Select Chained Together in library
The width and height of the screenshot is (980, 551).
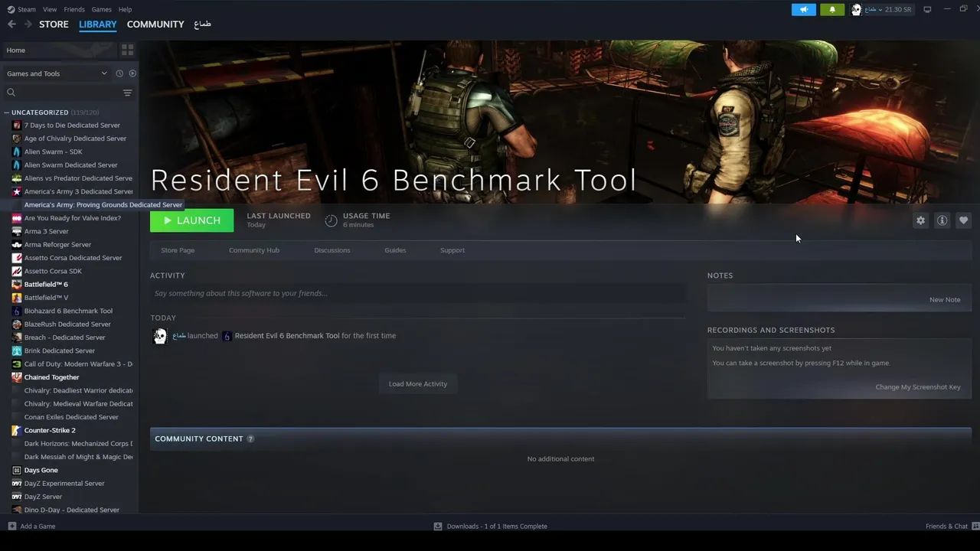coord(51,377)
